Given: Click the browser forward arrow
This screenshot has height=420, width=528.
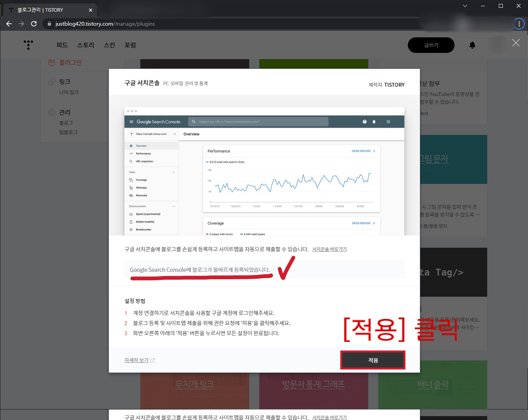Looking at the screenshot, I should 21,24.
